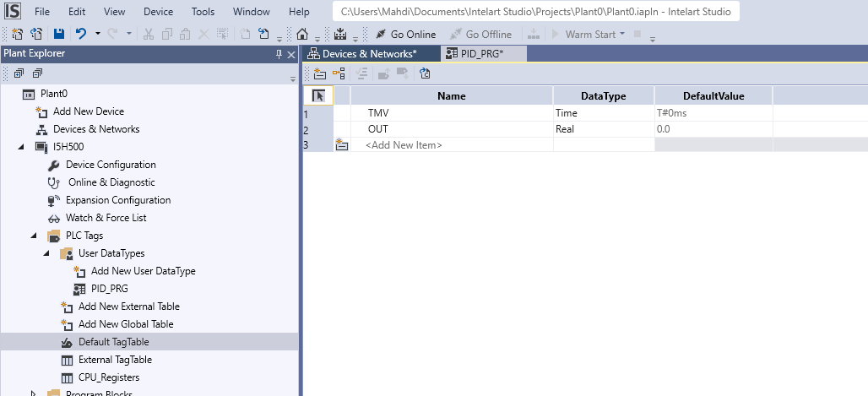Click the add new row icon above the table
This screenshot has width=868, height=396.
click(320, 73)
